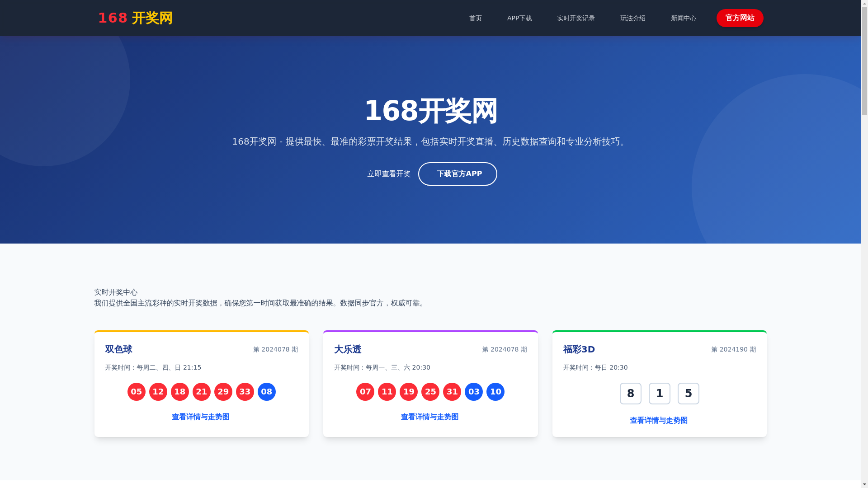
Task: Click 大乐透 red ball 11
Action: [387, 392]
